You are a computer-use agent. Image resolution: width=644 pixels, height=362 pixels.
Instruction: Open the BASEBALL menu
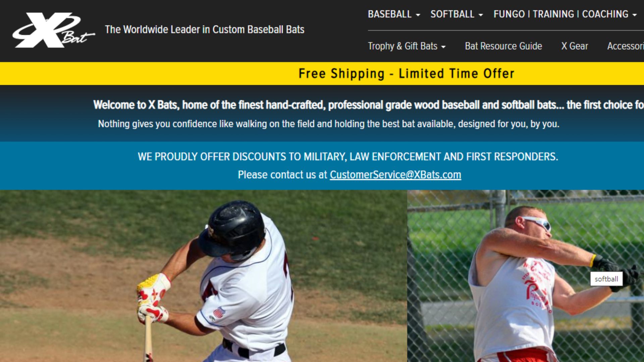[394, 14]
